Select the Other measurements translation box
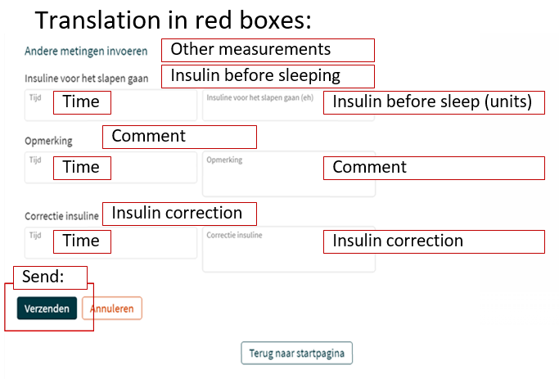559x392 pixels. pos(268,51)
